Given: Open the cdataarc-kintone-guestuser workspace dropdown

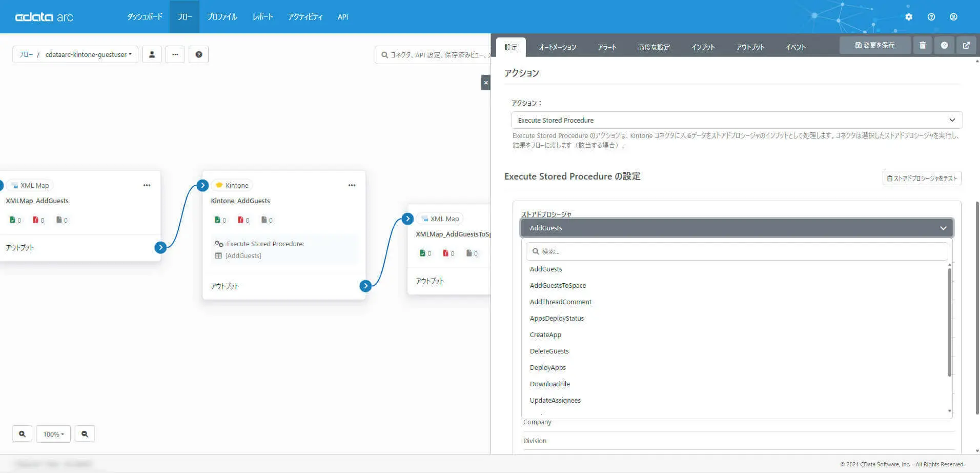Looking at the screenshot, I should pyautogui.click(x=88, y=54).
